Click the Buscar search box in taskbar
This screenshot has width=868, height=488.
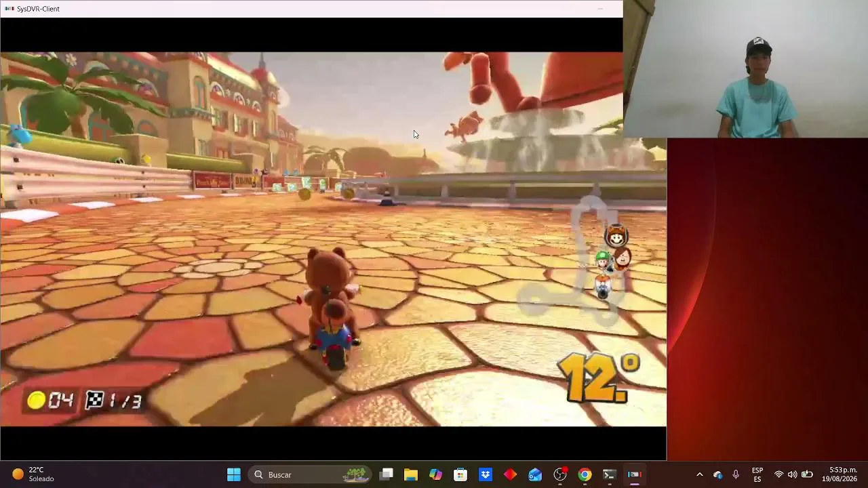tap(310, 474)
